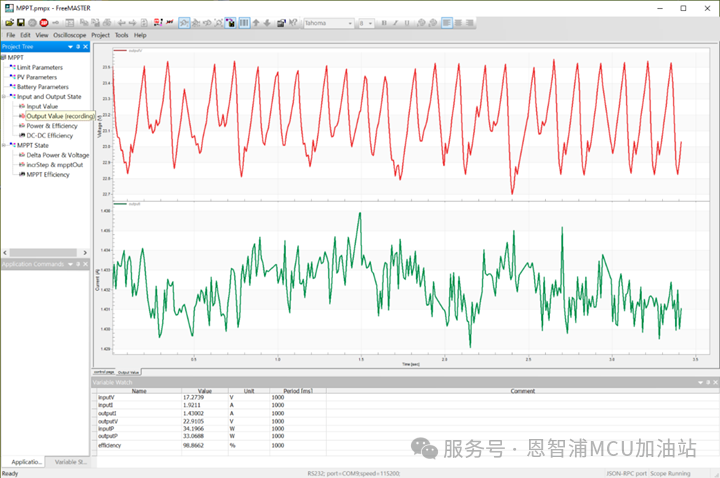
Task: Toggle pin on Application Commands panel
Action: (x=78, y=264)
